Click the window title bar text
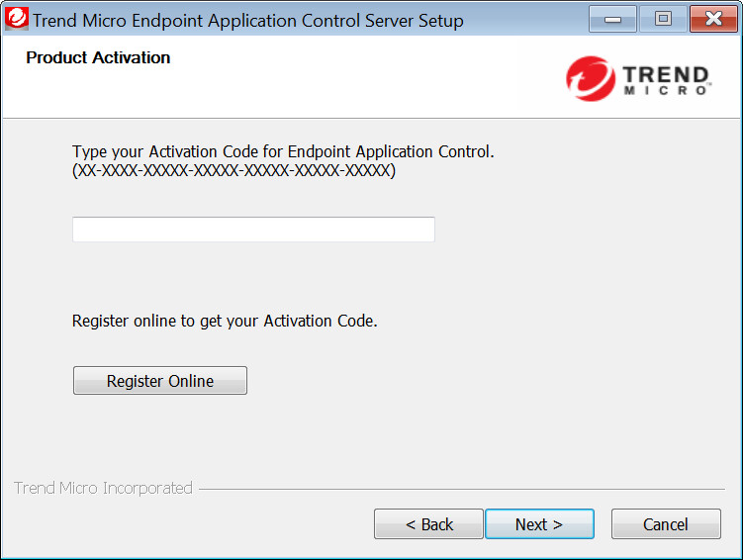The image size is (743, 560). (247, 20)
